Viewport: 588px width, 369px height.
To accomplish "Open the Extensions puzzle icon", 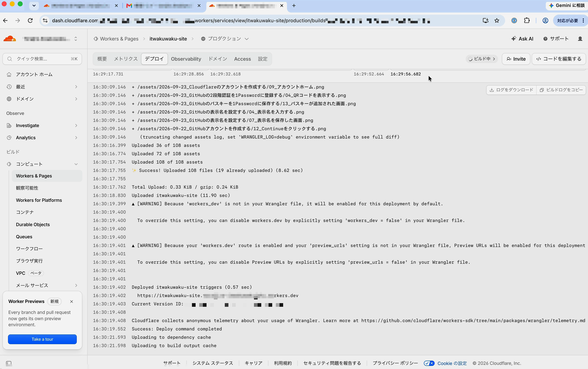I will 527,21.
